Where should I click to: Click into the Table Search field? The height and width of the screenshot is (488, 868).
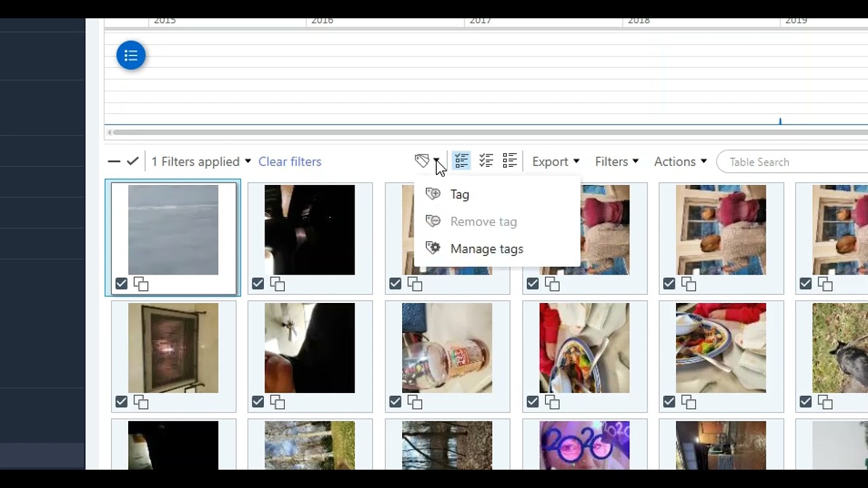pos(792,162)
